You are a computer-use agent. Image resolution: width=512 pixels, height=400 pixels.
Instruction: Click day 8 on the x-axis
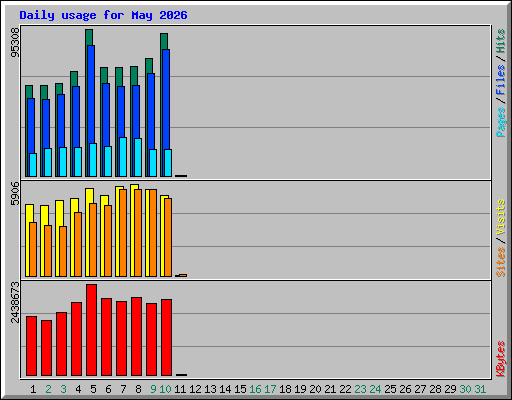[138, 389]
